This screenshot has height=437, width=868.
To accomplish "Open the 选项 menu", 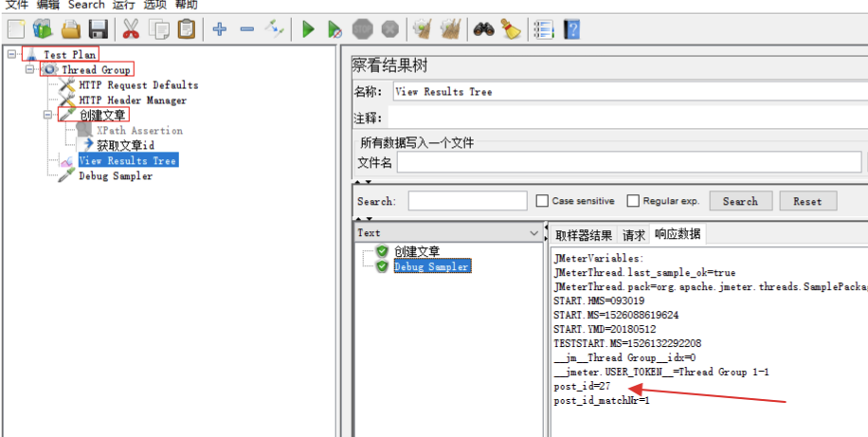I will coord(155,5).
